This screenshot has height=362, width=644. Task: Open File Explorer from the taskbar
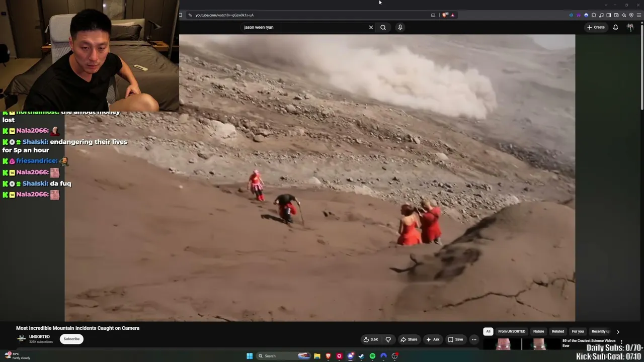click(317, 356)
